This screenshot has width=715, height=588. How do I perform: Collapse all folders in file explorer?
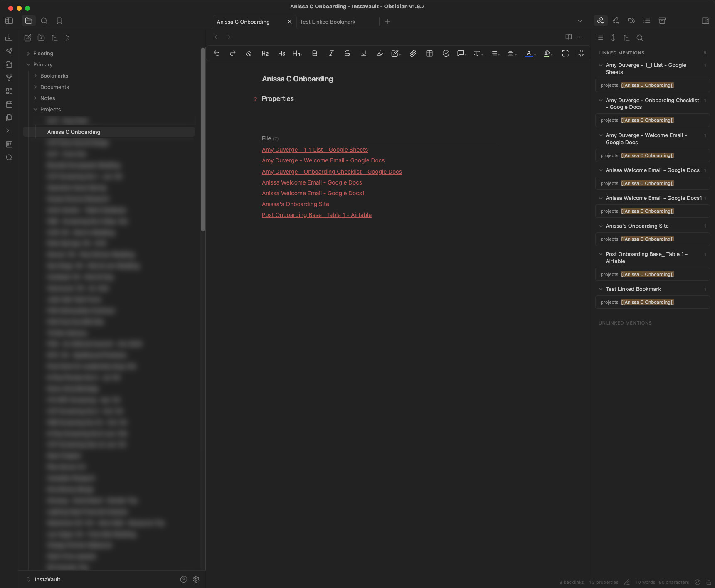(68, 38)
